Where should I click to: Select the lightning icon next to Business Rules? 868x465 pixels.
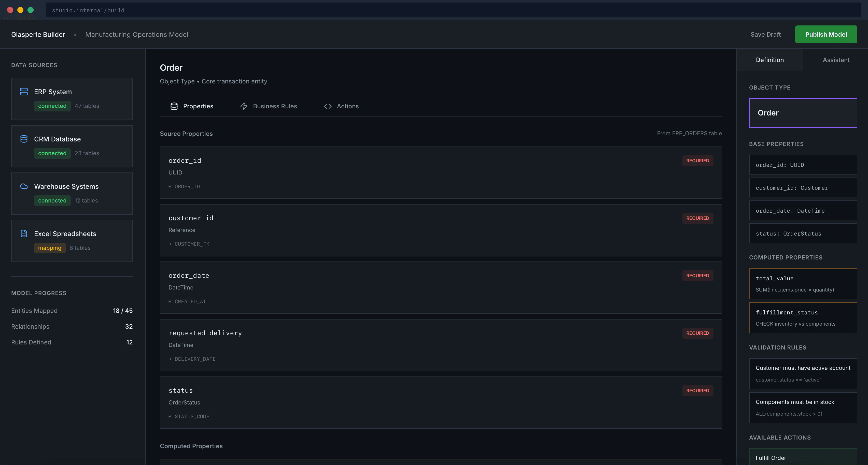pos(244,106)
